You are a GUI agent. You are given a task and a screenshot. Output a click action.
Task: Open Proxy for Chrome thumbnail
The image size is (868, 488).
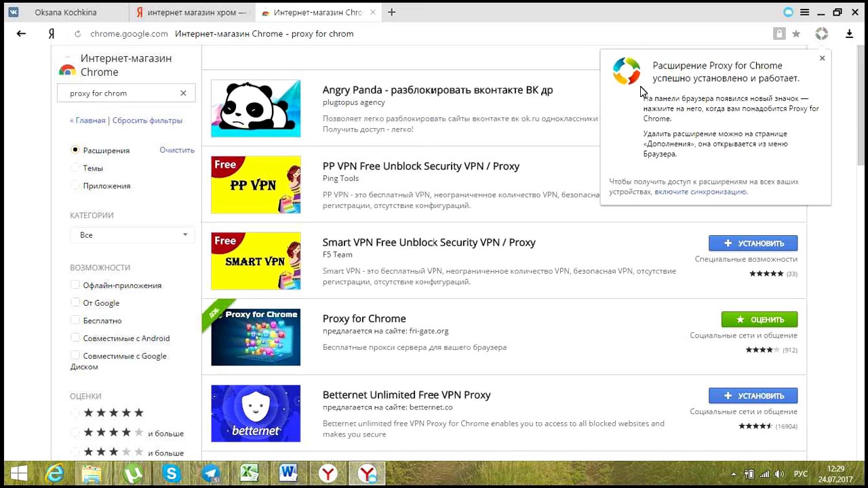click(x=256, y=337)
